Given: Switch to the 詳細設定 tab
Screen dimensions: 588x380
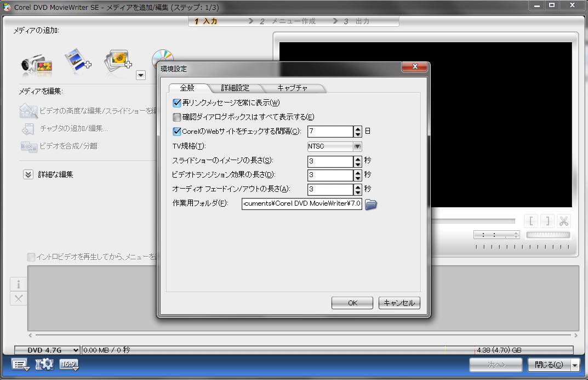Looking at the screenshot, I should 235,88.
